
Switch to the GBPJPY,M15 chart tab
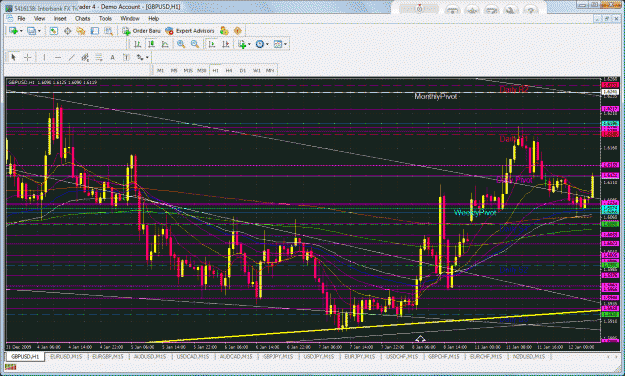pos(277,356)
